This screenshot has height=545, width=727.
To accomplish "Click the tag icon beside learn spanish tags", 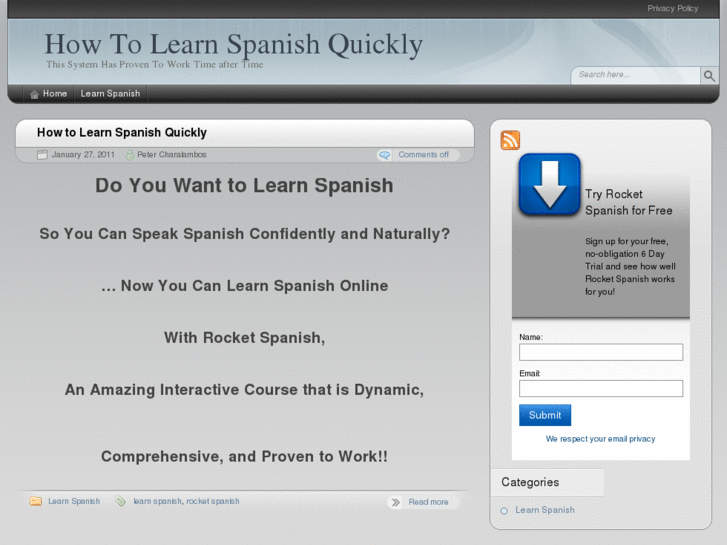I will 120,501.
